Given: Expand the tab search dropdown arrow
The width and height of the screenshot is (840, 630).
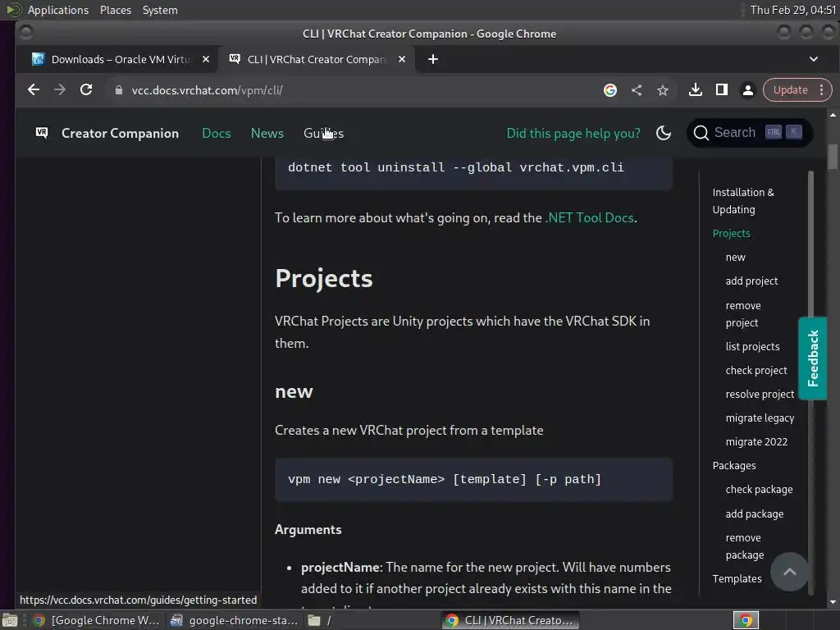Looking at the screenshot, I should pos(813,59).
